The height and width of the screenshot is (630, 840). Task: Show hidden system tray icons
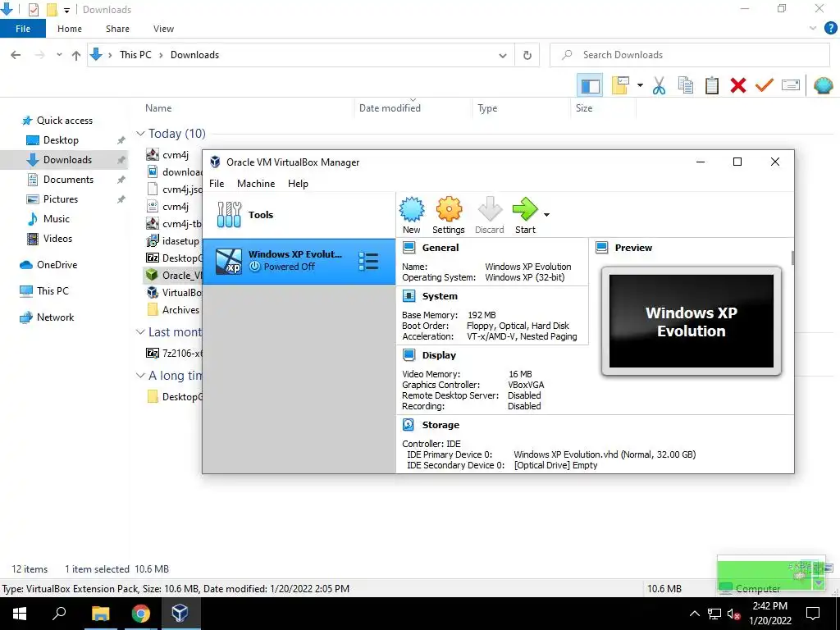[694, 614]
